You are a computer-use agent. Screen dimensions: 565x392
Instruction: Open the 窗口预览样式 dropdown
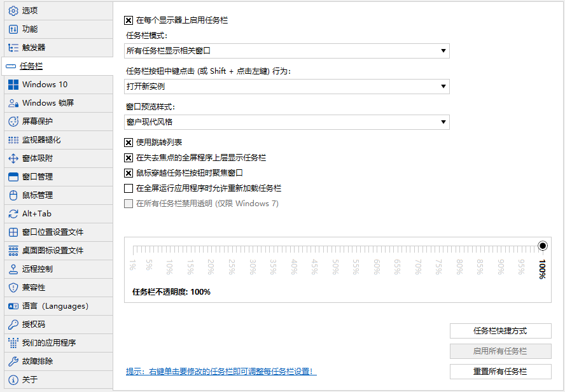point(287,122)
